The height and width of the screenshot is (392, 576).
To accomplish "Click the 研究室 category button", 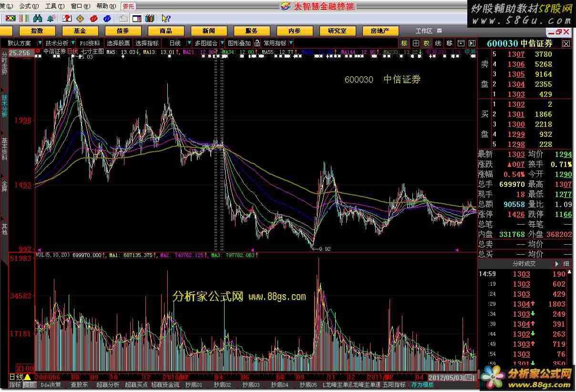I will pyautogui.click(x=338, y=31).
